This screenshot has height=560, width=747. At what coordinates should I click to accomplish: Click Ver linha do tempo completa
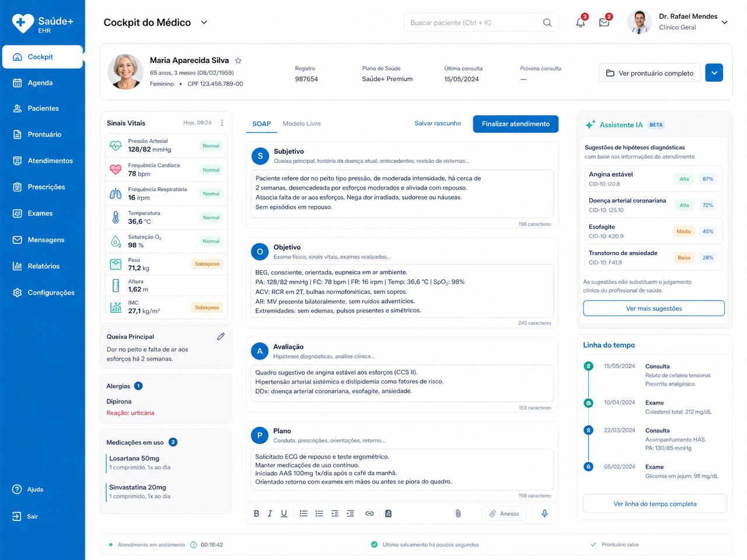655,504
